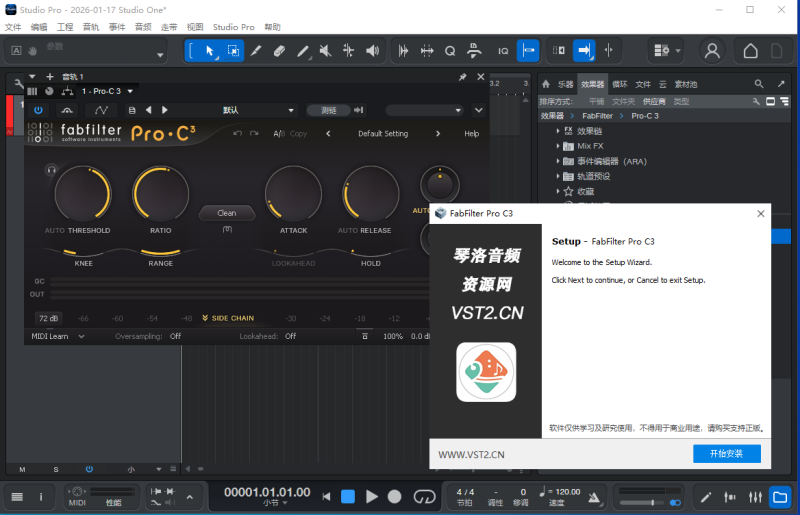
Task: Switch to the 循环 browser tab
Action: (619, 84)
